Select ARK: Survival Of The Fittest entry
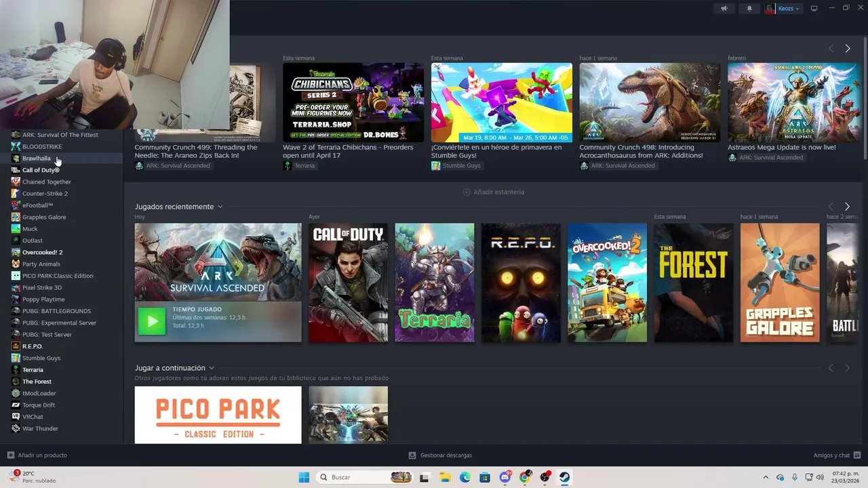The image size is (868, 488). tap(61, 135)
